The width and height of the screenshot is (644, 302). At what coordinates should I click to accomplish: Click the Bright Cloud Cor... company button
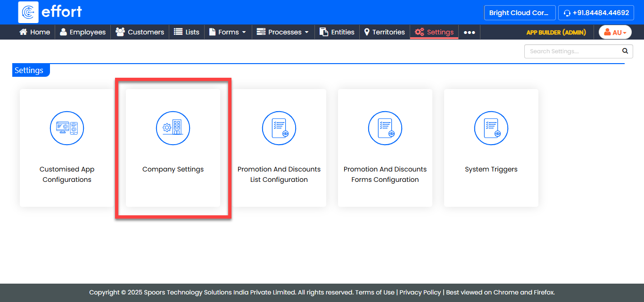519,13
